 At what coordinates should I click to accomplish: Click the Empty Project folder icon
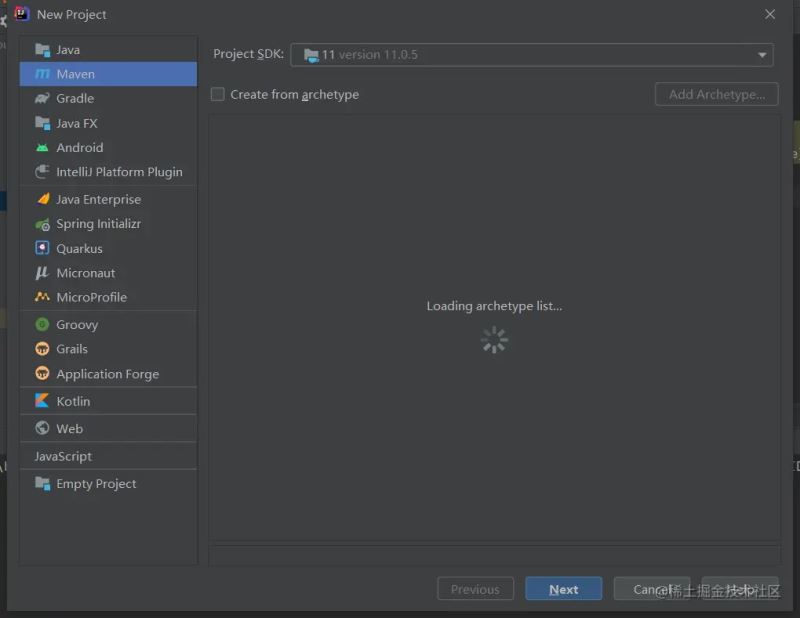[x=42, y=483]
